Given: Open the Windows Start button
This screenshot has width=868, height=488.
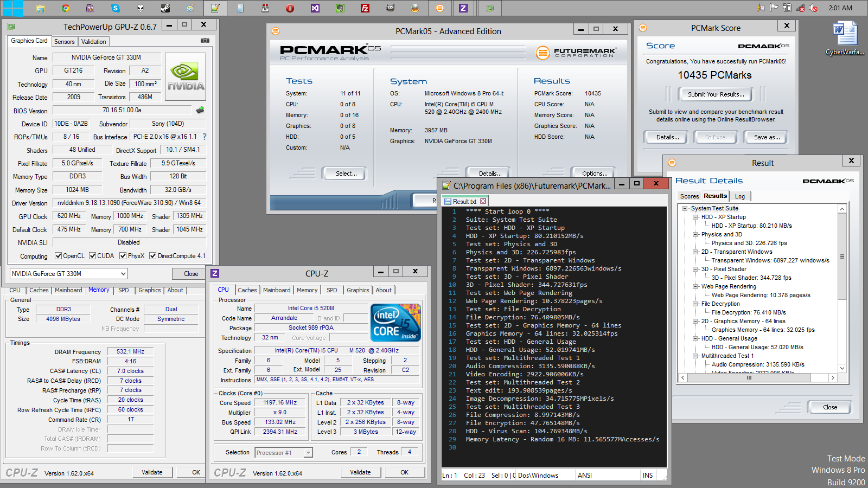Looking at the screenshot, I should click(13, 8).
